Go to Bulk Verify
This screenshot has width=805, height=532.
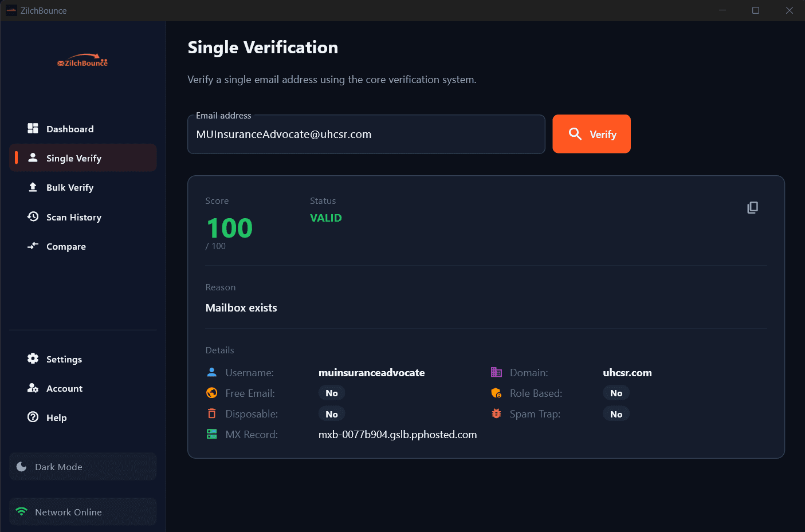click(83, 187)
